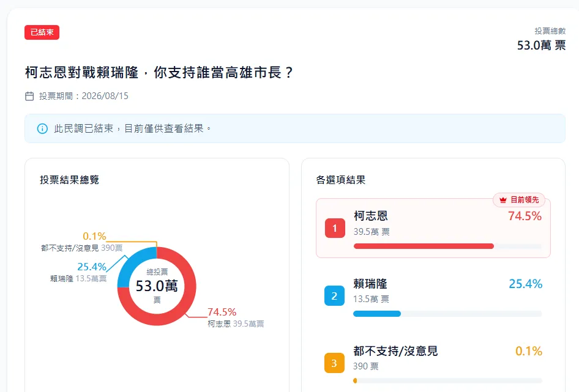
Task: Click the red 柯志恩 progress bar
Action: click(424, 246)
